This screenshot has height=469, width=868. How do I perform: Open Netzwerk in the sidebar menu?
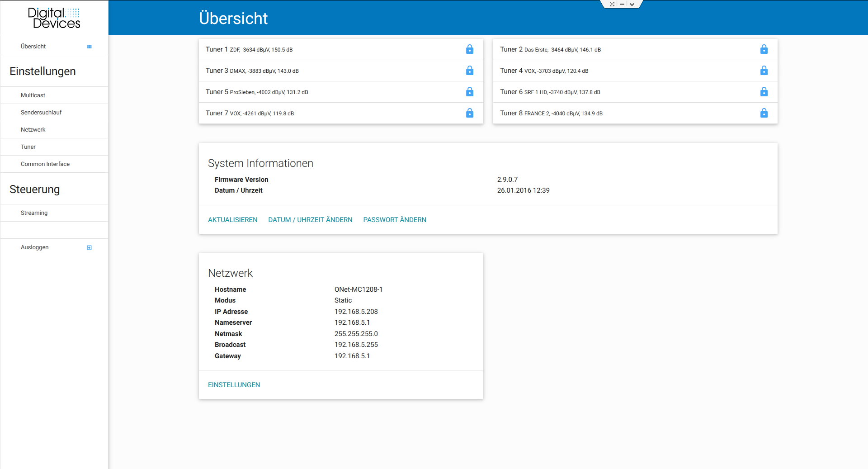pyautogui.click(x=33, y=130)
